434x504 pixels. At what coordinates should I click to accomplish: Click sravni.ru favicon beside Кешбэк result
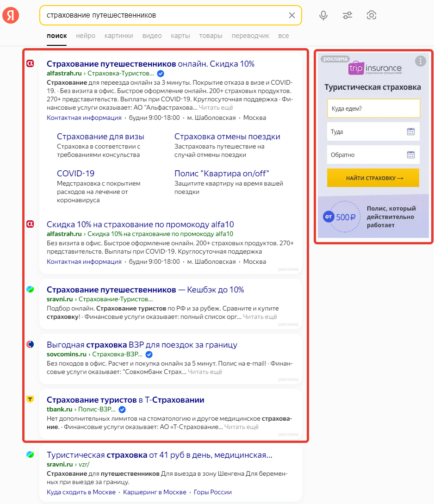pos(30,289)
